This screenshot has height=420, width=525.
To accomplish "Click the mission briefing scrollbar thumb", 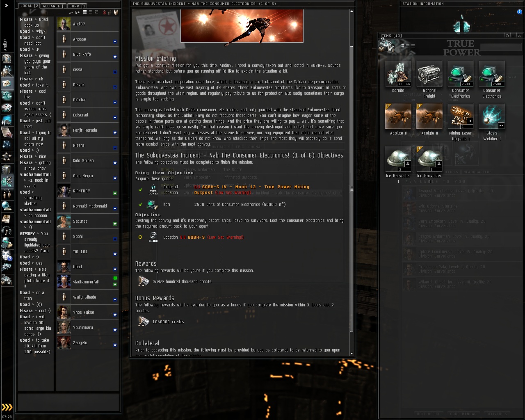I will tap(352, 189).
